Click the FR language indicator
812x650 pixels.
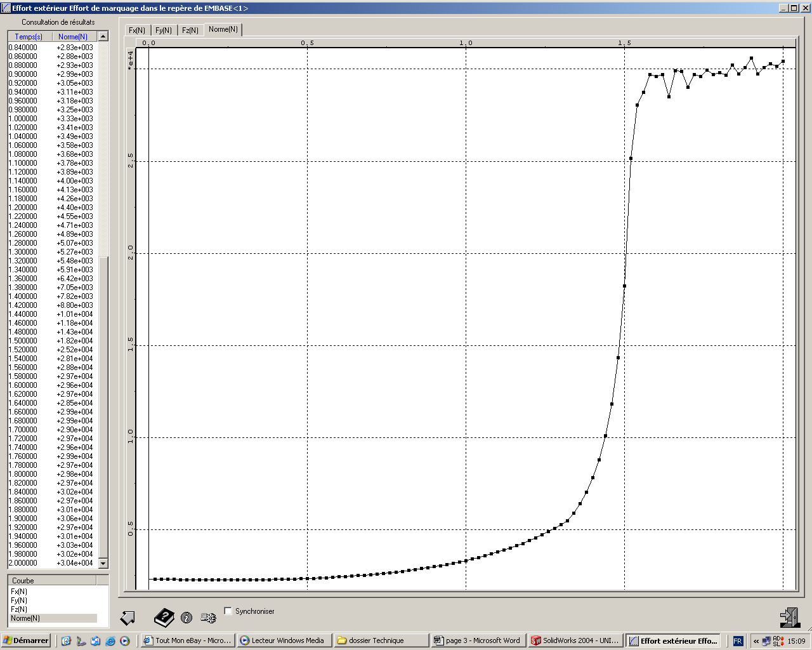[x=738, y=641]
